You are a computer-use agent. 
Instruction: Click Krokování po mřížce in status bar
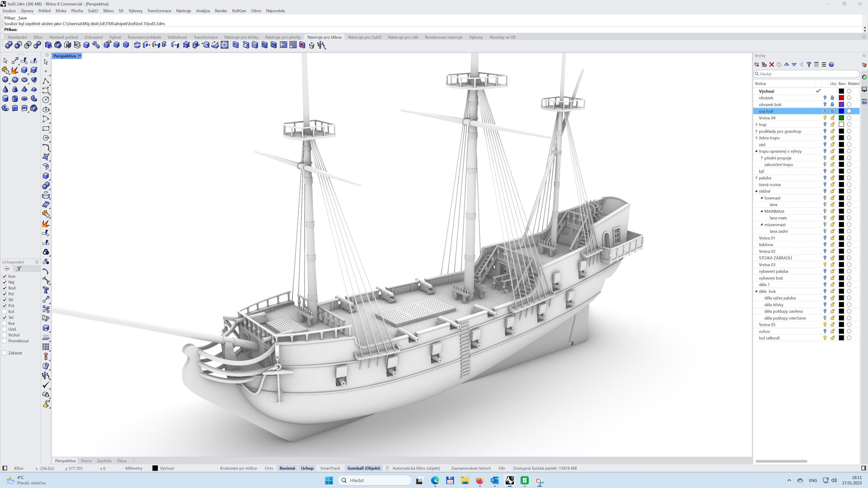click(238, 468)
